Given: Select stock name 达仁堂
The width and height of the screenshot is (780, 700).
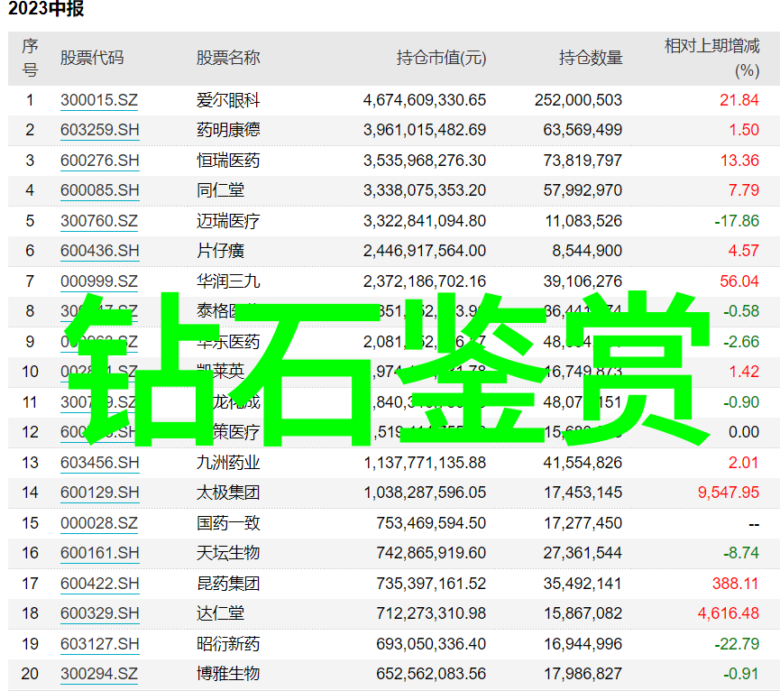Looking at the screenshot, I should click(220, 614).
